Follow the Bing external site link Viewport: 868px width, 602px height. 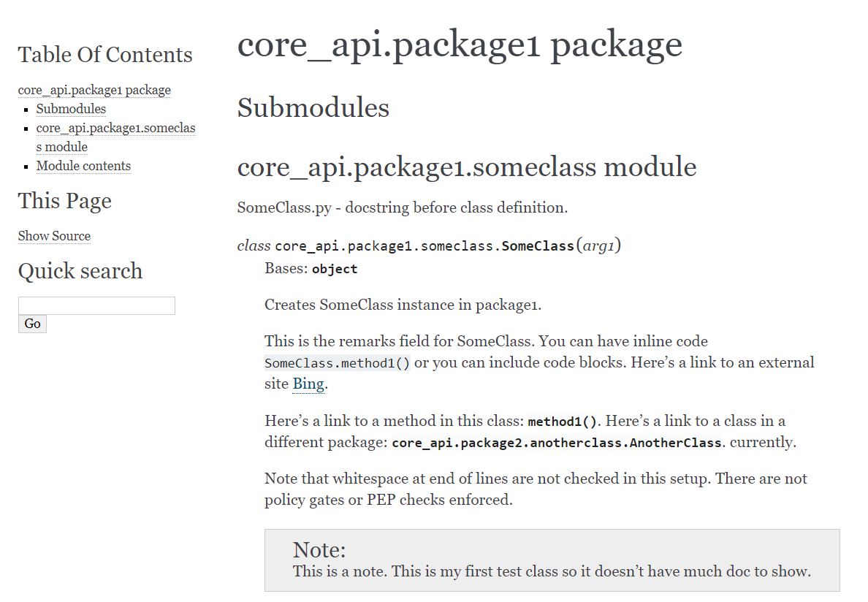(x=308, y=384)
